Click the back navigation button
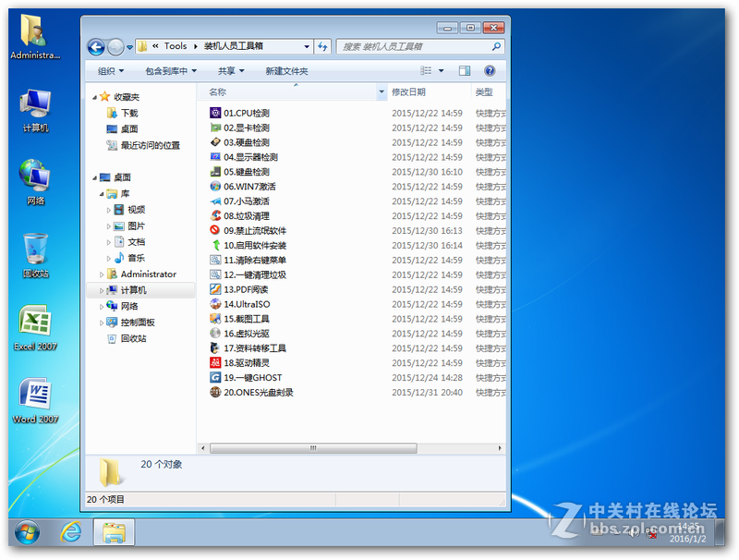739x560 pixels. point(95,46)
